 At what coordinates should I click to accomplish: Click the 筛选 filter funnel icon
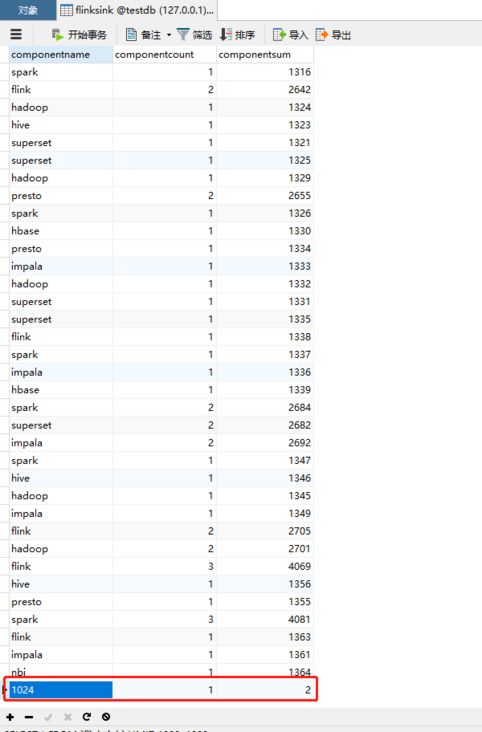coord(183,35)
